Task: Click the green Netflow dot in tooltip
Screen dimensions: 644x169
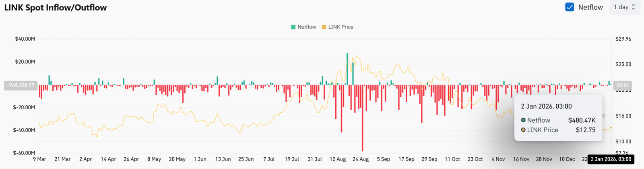Action: pyautogui.click(x=523, y=120)
